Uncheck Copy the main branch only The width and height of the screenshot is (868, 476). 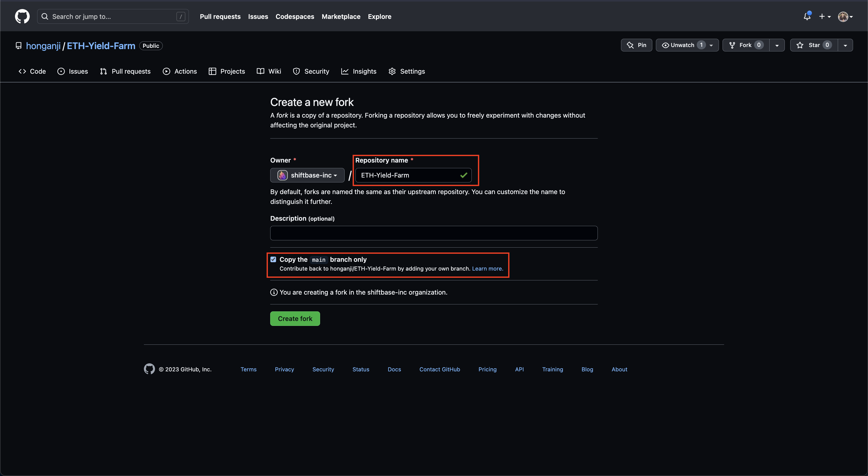click(273, 259)
